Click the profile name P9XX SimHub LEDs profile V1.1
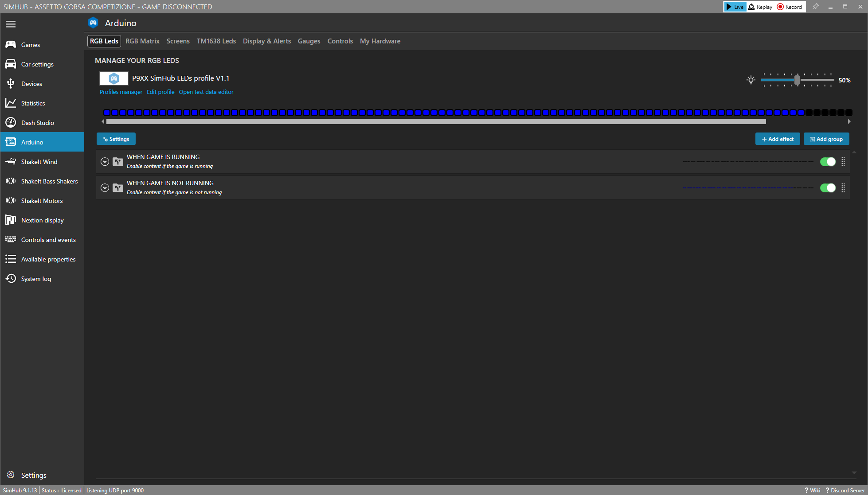Screen dimensions: 868x495 click(181, 78)
